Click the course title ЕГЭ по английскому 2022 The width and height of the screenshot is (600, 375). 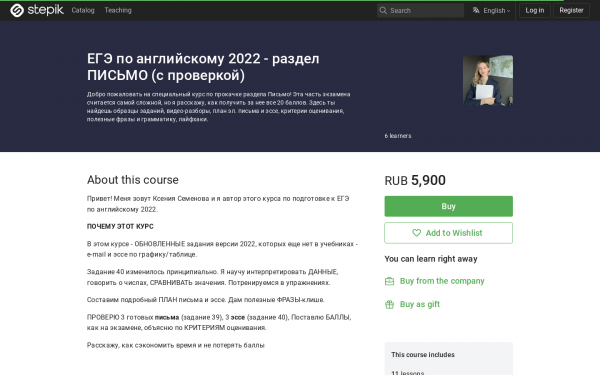[203, 67]
